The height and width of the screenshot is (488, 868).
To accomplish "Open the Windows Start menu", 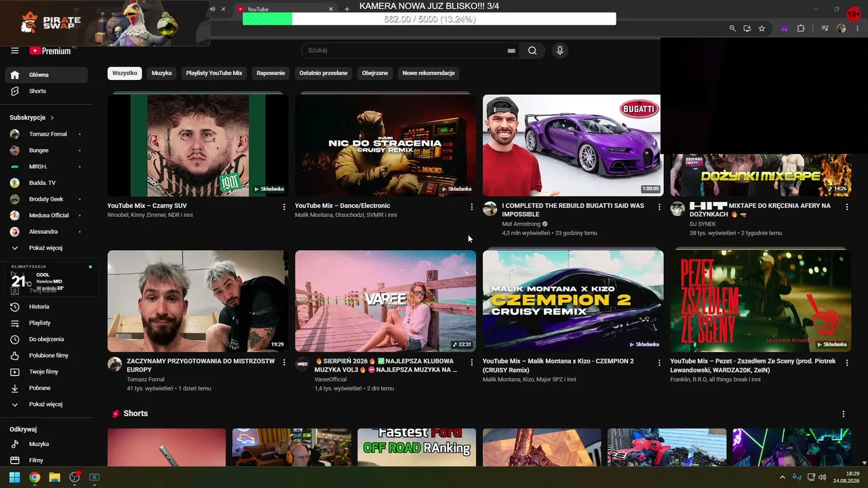I will point(14,477).
